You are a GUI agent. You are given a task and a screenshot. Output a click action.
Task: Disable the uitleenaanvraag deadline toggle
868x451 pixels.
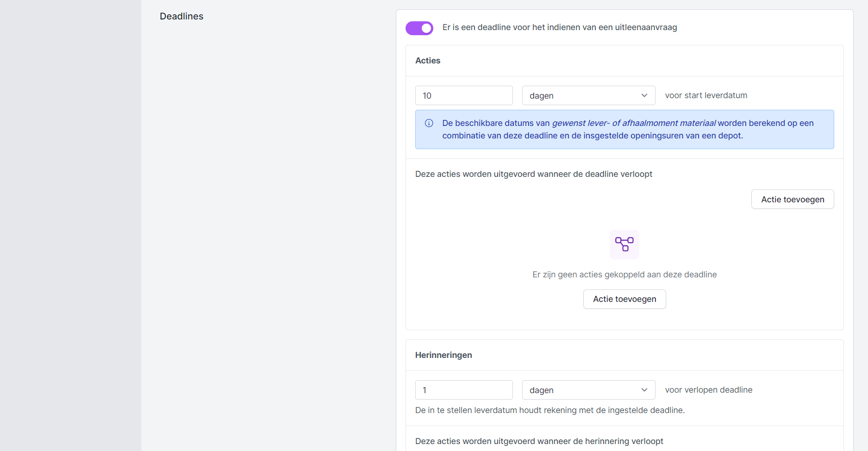click(419, 28)
